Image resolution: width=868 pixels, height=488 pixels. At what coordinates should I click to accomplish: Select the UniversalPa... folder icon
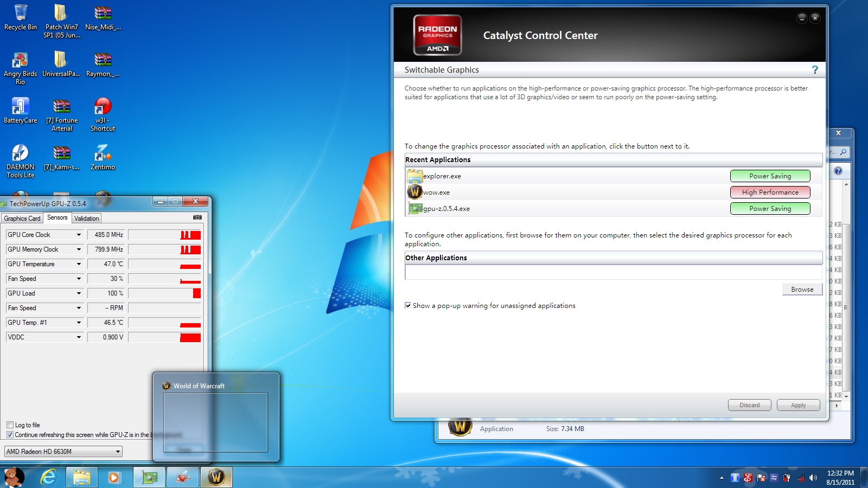tap(61, 64)
